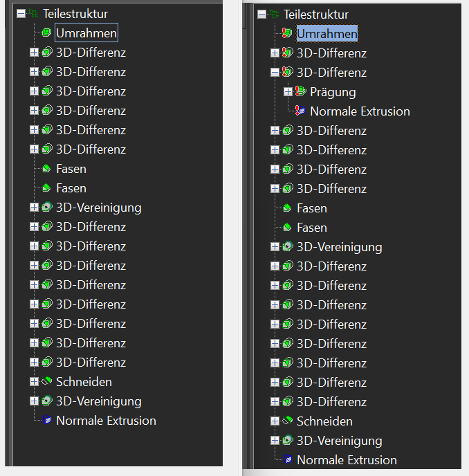Viewport: 469px width, 476px height.
Task: Select the Prägung label
Action: [x=333, y=92]
